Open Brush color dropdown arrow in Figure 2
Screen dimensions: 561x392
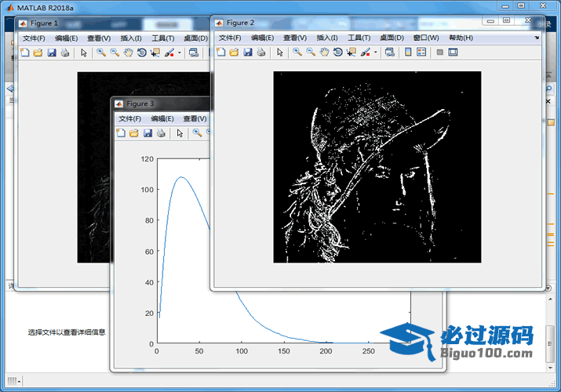click(375, 53)
